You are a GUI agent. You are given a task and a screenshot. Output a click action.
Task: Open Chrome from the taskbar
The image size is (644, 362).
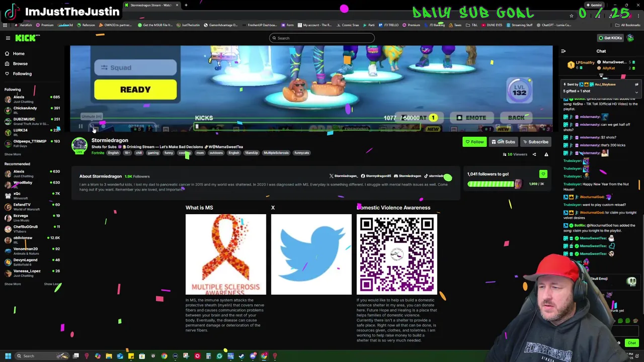164,356
